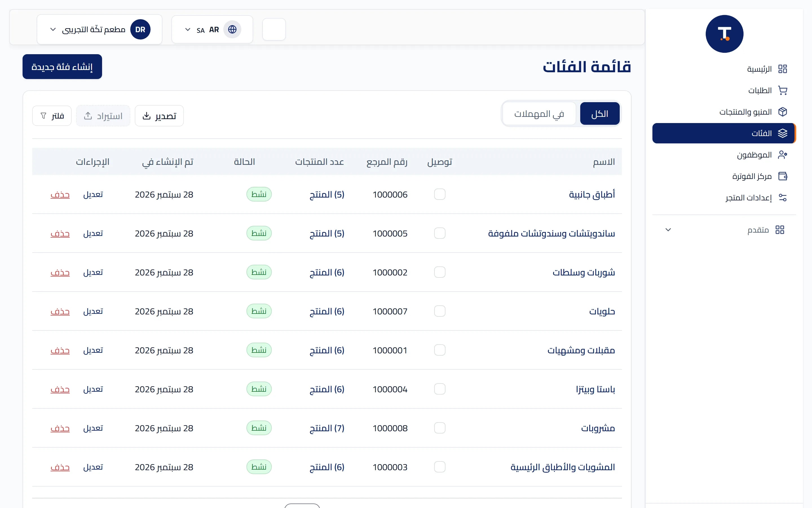
Task: Toggle delivery checkbox for مقبلات ومشهيات
Action: pyautogui.click(x=440, y=350)
